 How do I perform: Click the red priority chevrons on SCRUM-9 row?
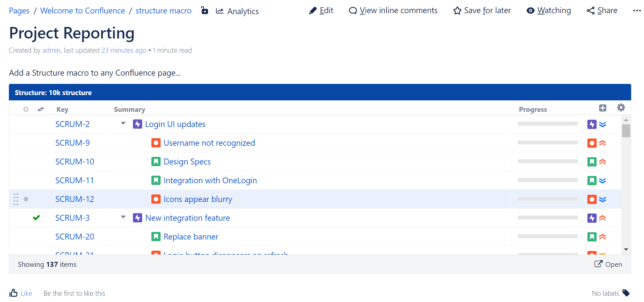603,143
